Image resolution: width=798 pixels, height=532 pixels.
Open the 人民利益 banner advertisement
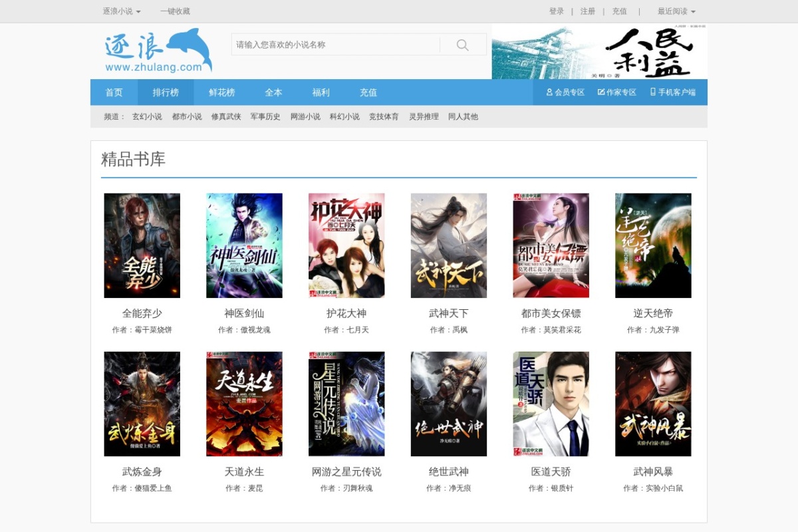point(600,52)
